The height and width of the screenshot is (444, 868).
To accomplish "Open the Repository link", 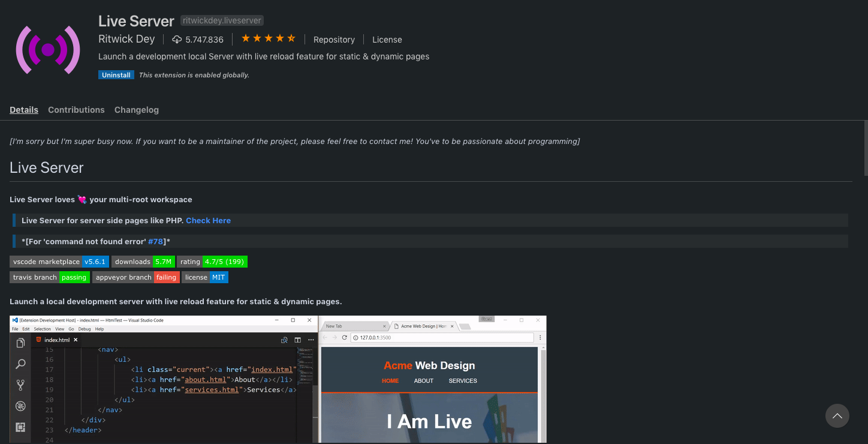I will pyautogui.click(x=334, y=40).
